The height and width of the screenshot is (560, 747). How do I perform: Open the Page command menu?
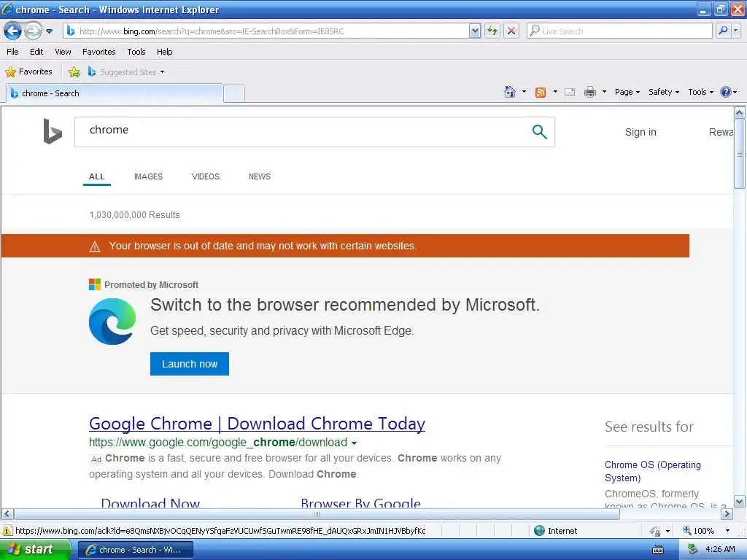(x=627, y=92)
